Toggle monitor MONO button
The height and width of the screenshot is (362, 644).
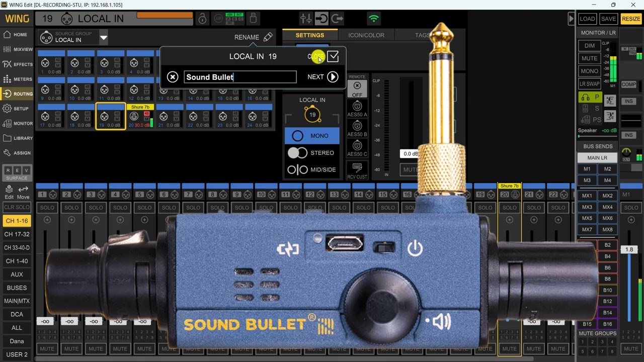click(x=589, y=71)
